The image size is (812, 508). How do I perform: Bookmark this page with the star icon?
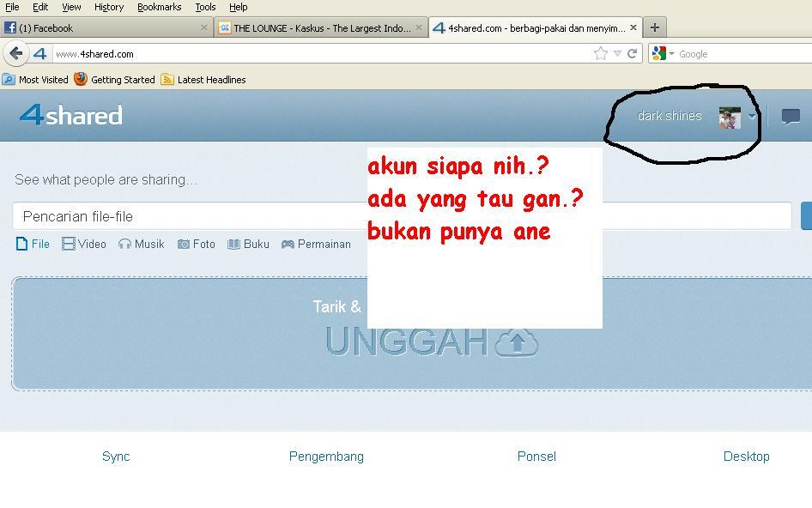pyautogui.click(x=601, y=53)
